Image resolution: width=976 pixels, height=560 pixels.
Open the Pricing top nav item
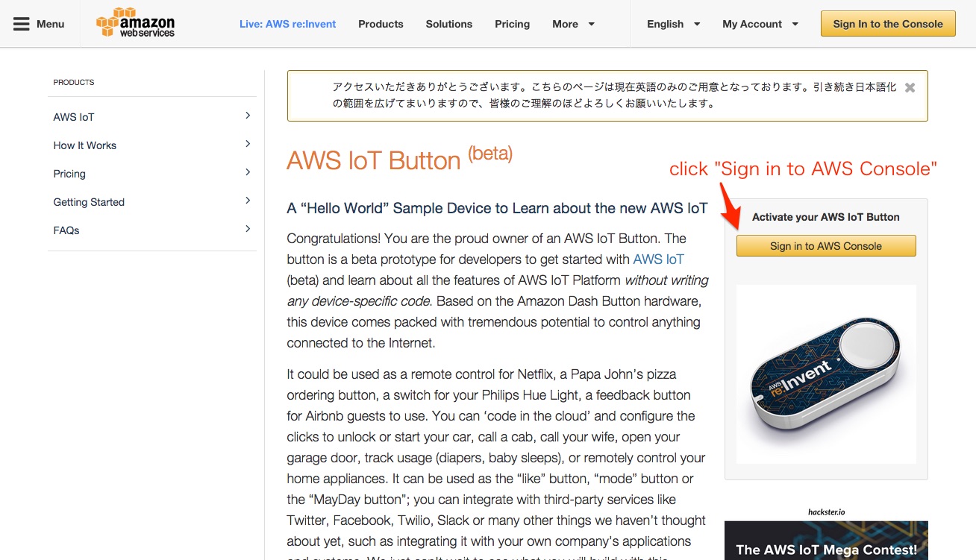point(512,24)
